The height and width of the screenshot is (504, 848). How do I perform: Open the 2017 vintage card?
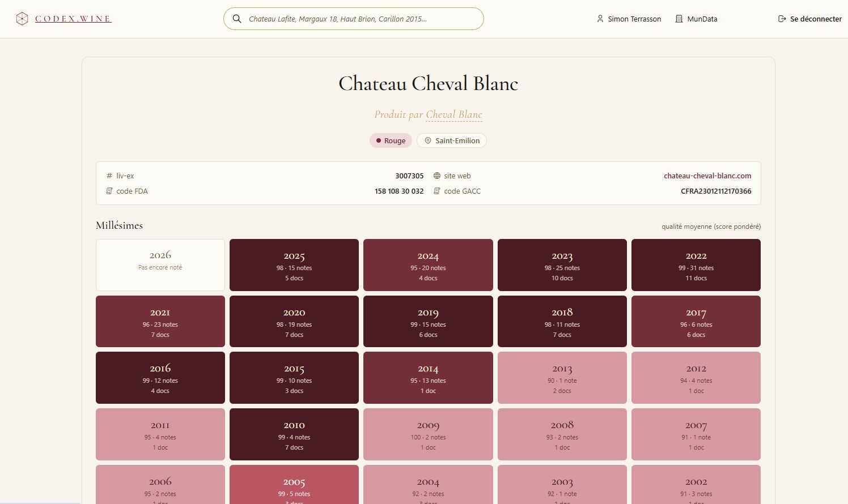(x=696, y=321)
